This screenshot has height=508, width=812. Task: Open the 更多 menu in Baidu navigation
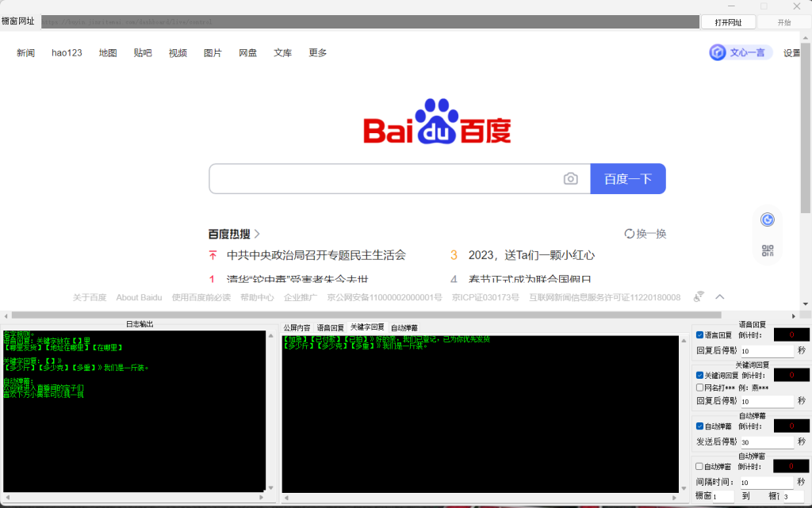click(317, 53)
